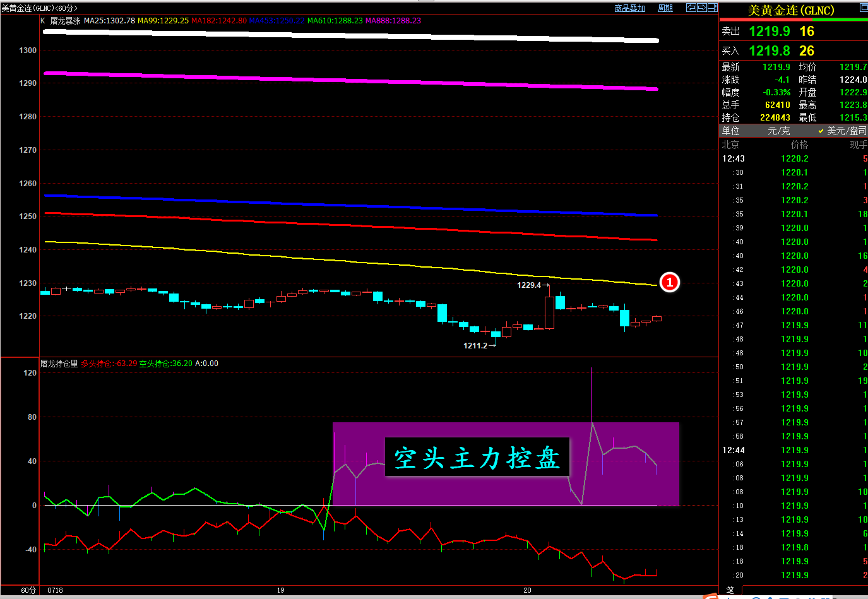Open the 笔 tick tab
The height and width of the screenshot is (599, 868).
[x=730, y=591]
